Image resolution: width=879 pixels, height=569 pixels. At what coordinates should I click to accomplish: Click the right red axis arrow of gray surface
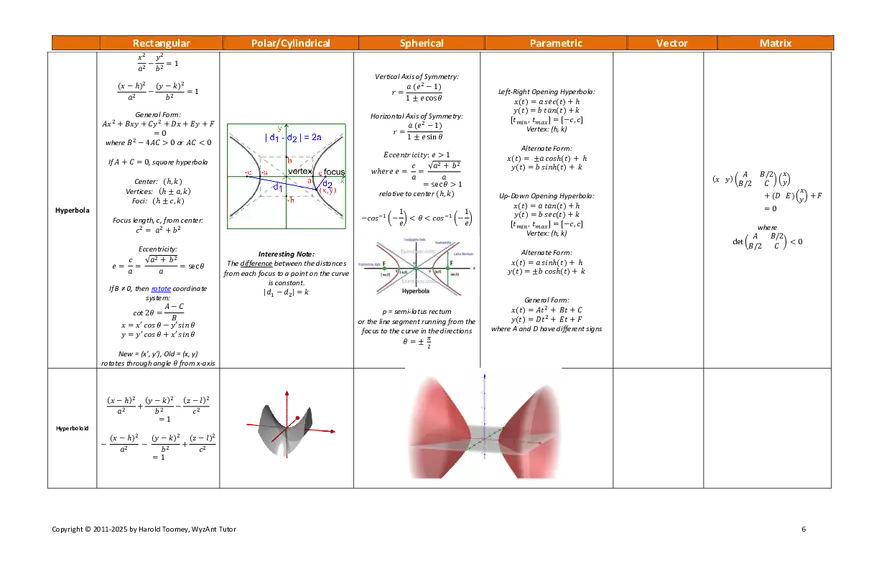click(325, 430)
